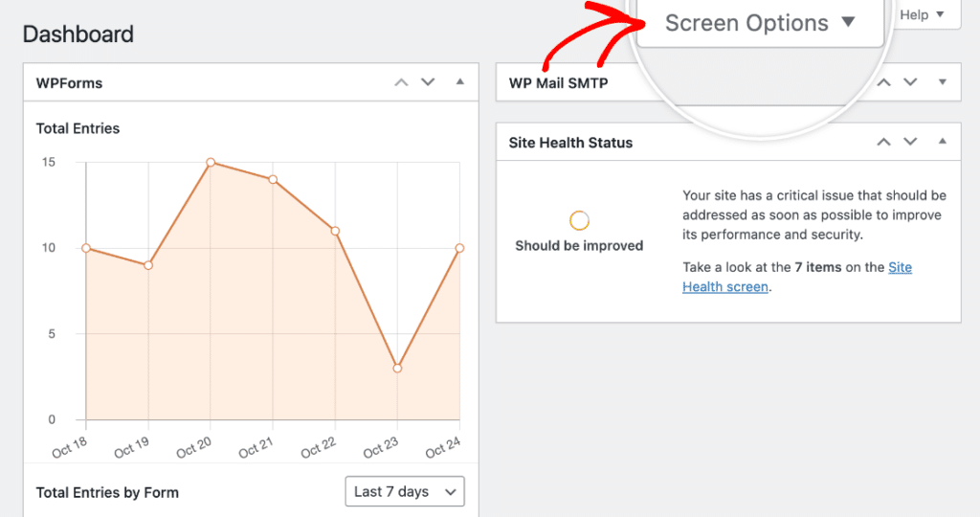Click the Oct 23 data point

[397, 369]
